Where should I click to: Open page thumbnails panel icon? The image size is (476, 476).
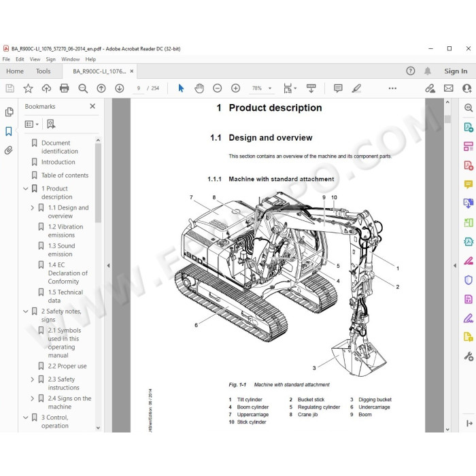pyautogui.click(x=9, y=112)
